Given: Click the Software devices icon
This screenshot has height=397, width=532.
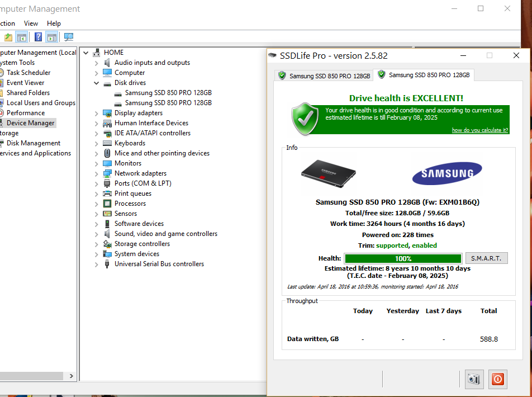Looking at the screenshot, I should (107, 224).
